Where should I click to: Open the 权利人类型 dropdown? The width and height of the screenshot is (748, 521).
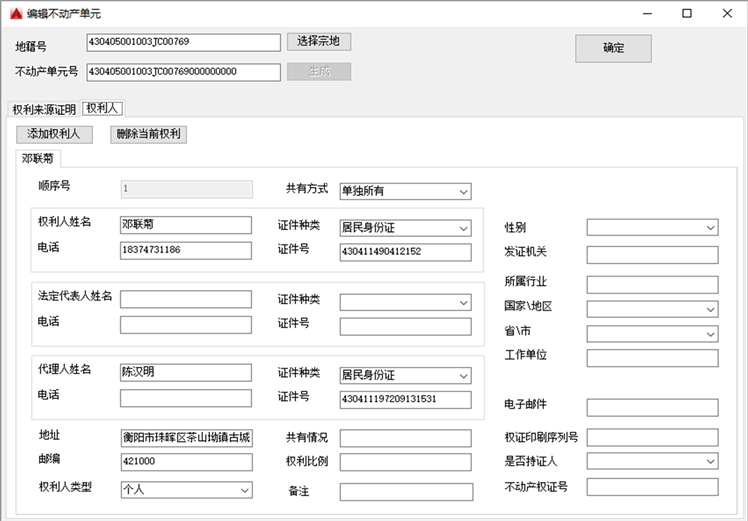point(186,490)
